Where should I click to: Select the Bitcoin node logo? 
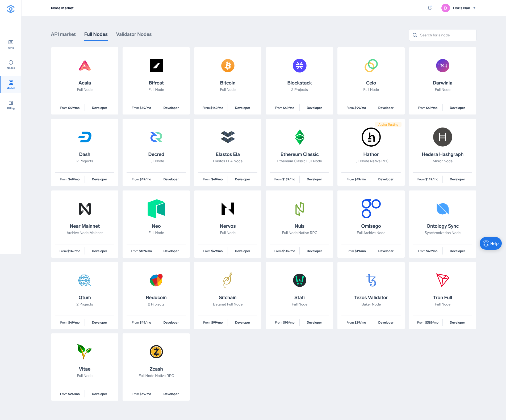click(x=228, y=66)
